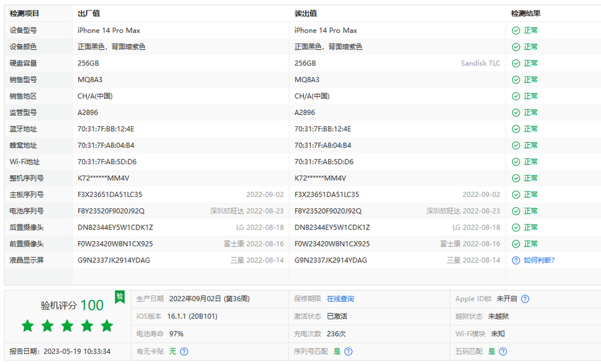Click the green check icon in 蜂窝地址 row
This screenshot has width=601, height=364.
click(x=516, y=146)
